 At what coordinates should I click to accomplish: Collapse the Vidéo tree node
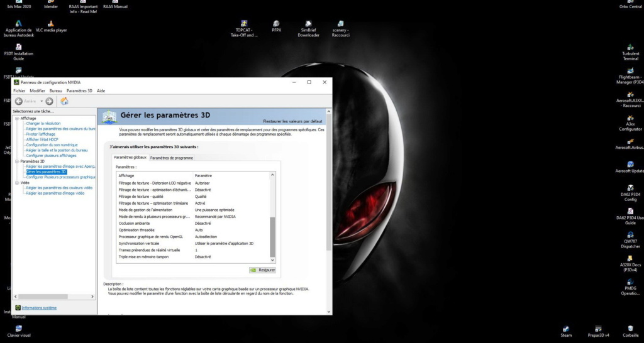point(17,183)
